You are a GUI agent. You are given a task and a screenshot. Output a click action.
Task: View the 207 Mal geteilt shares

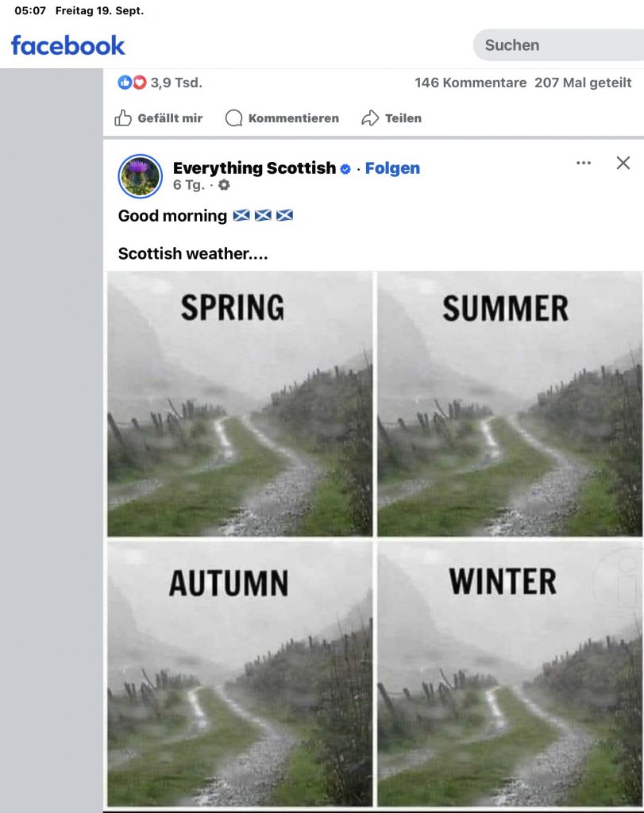(583, 83)
